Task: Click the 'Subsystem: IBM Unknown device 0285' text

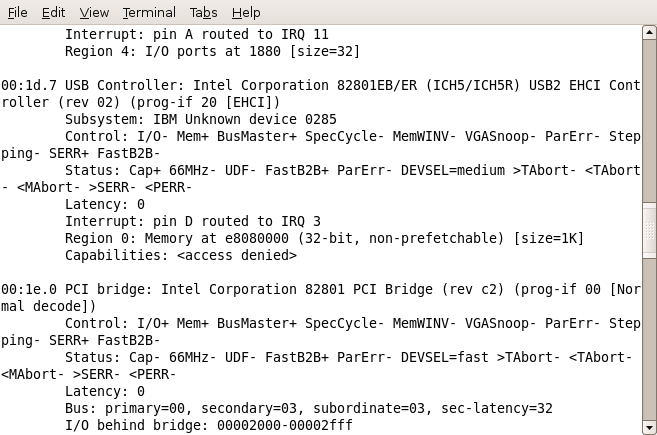Action: [x=201, y=119]
